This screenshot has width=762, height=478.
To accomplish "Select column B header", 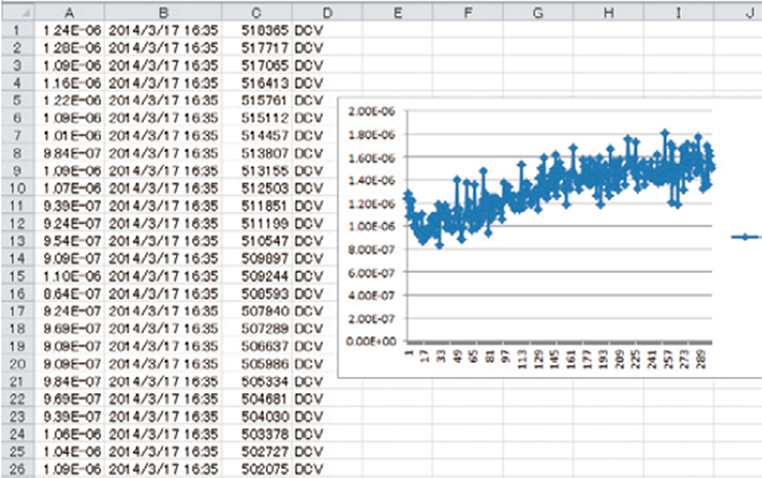I will 163,12.
